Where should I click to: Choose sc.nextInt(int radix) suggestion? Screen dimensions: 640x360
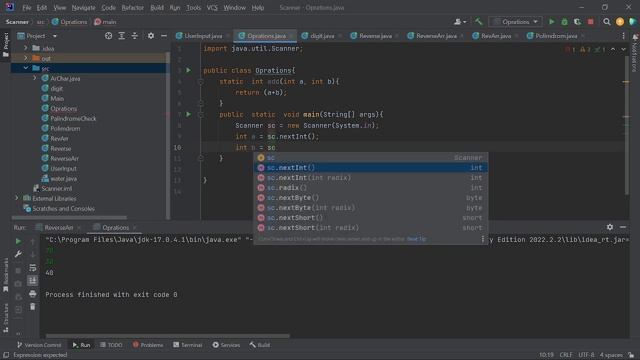click(371, 178)
